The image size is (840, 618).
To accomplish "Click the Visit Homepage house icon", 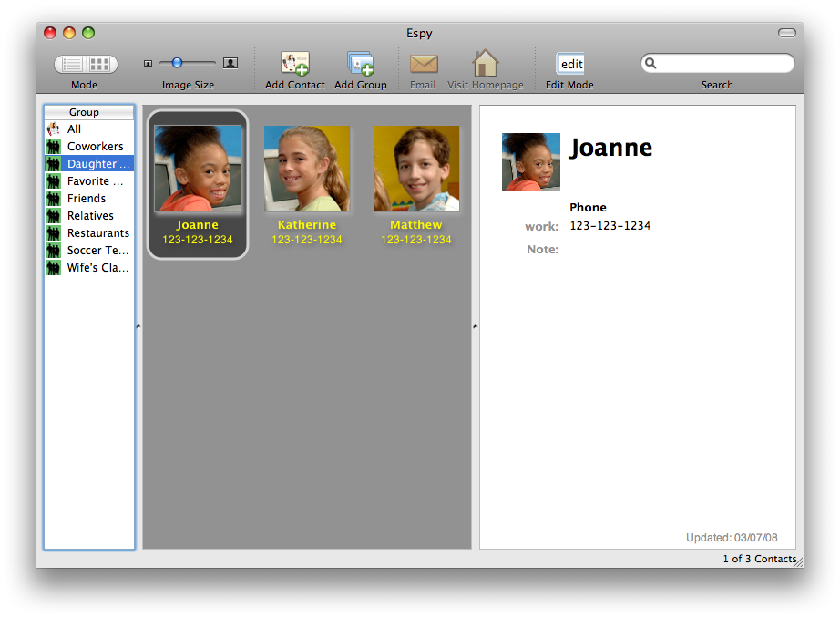I will (485, 63).
